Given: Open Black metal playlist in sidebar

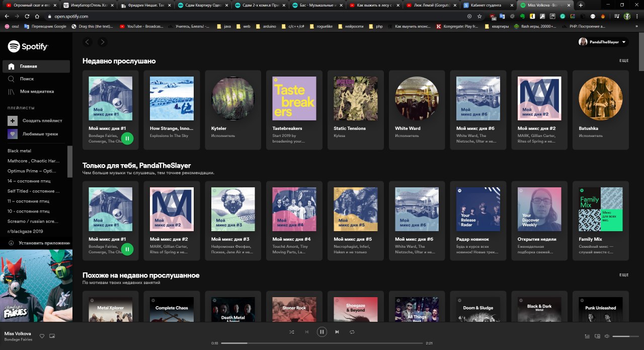Looking at the screenshot, I should (x=19, y=151).
